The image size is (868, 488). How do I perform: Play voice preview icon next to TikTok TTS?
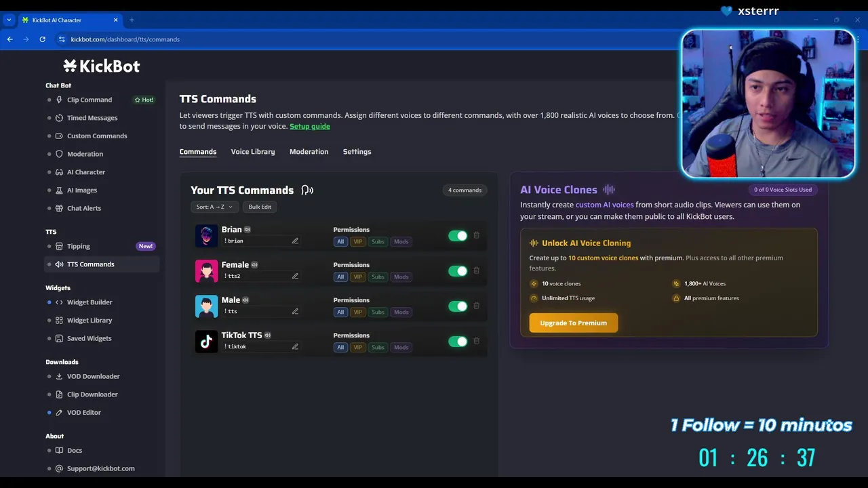268,335
